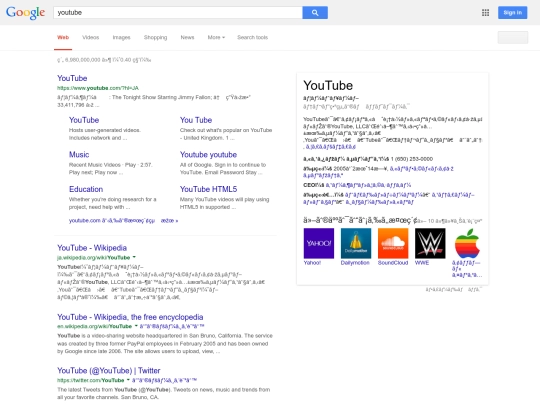The width and height of the screenshot is (540, 405).
Task: Open the SoundCloud text link under thumbnail
Action: pos(393,263)
